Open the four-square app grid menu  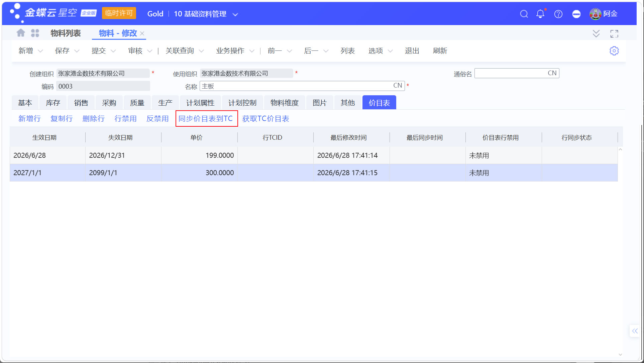[35, 33]
